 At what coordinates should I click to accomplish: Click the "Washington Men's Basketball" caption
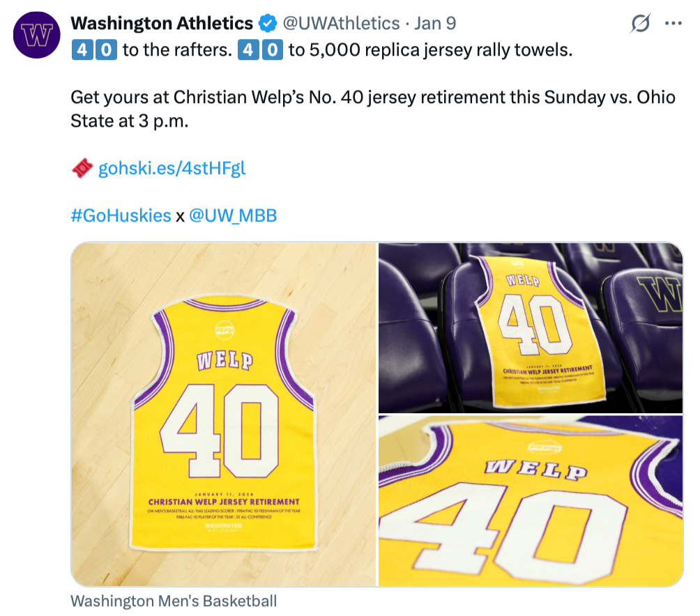click(174, 601)
